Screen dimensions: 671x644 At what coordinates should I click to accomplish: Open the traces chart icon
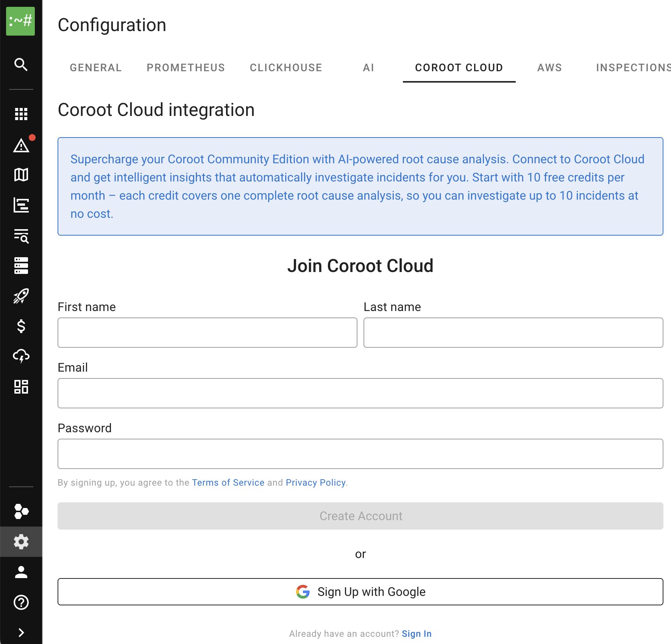click(x=21, y=205)
